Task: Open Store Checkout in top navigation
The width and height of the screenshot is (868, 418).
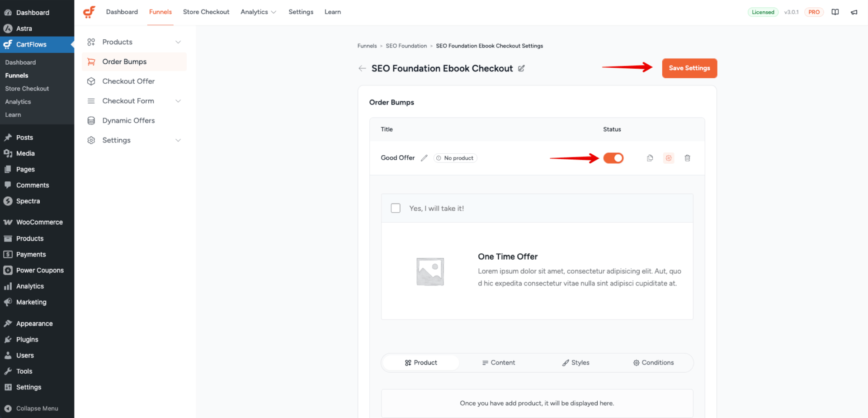Action: (x=206, y=12)
